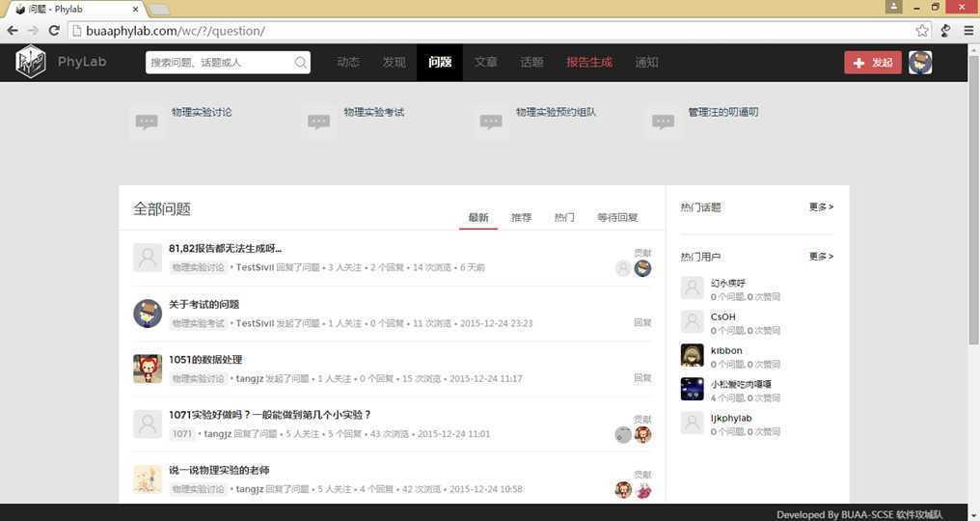The width and height of the screenshot is (980, 521).
Task: Click 回复 on 1051的数据处理 row
Action: coord(642,378)
